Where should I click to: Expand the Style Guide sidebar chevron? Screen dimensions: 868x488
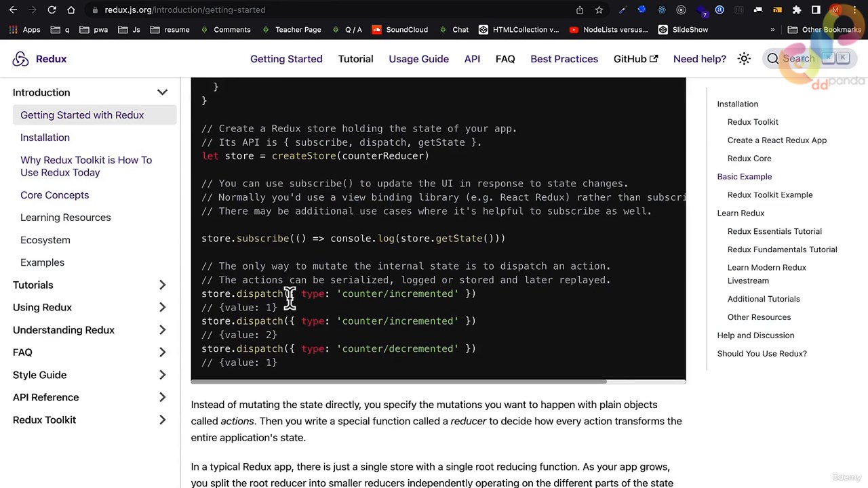click(x=162, y=375)
